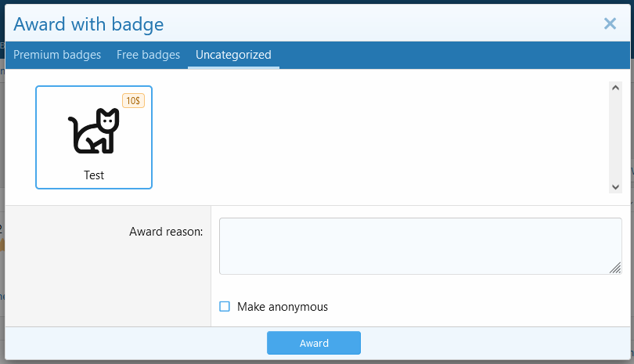Screen dimensions: 634x364
Task: Click the badge list scrollbar track
Action: [x=615, y=138]
